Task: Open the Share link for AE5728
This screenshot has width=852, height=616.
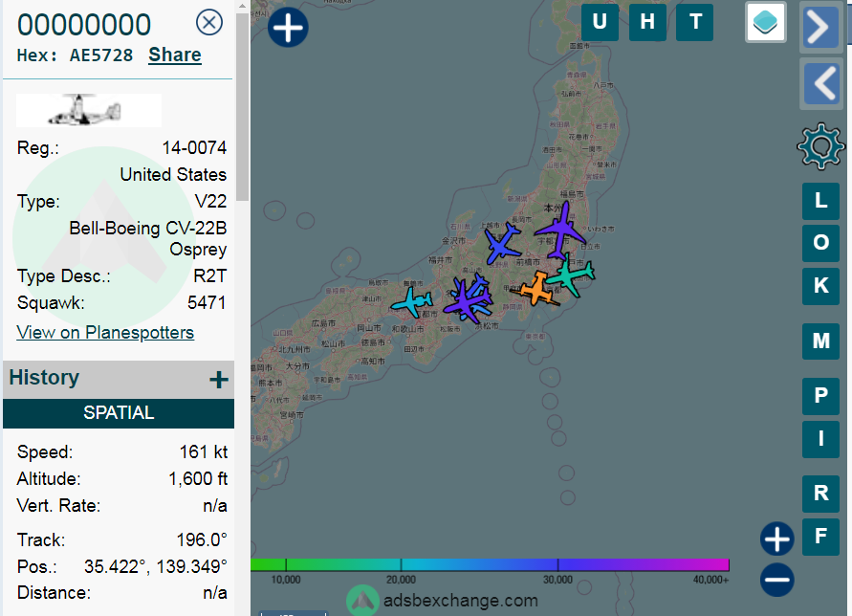Action: pos(175,55)
